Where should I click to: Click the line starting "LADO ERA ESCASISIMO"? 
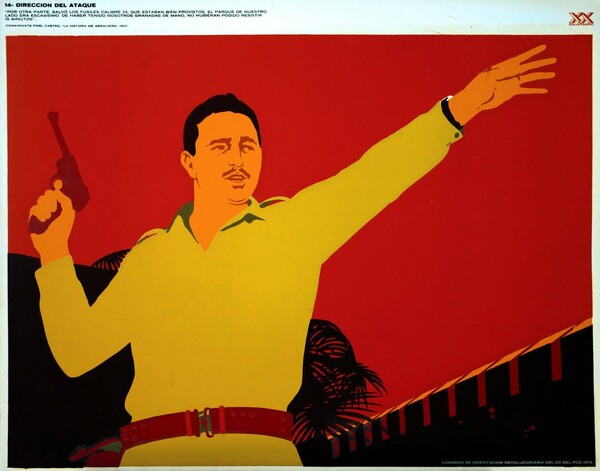point(134,15)
